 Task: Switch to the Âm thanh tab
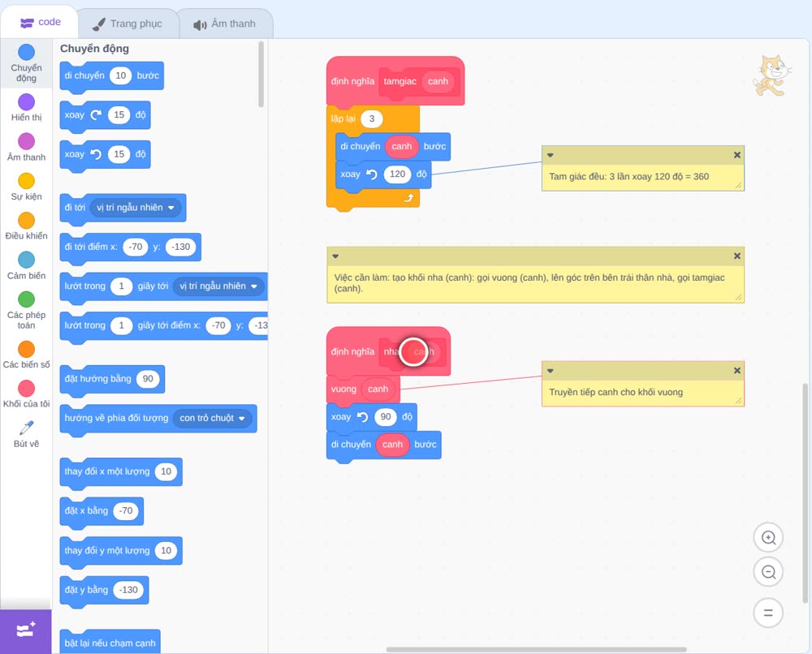pyautogui.click(x=225, y=24)
